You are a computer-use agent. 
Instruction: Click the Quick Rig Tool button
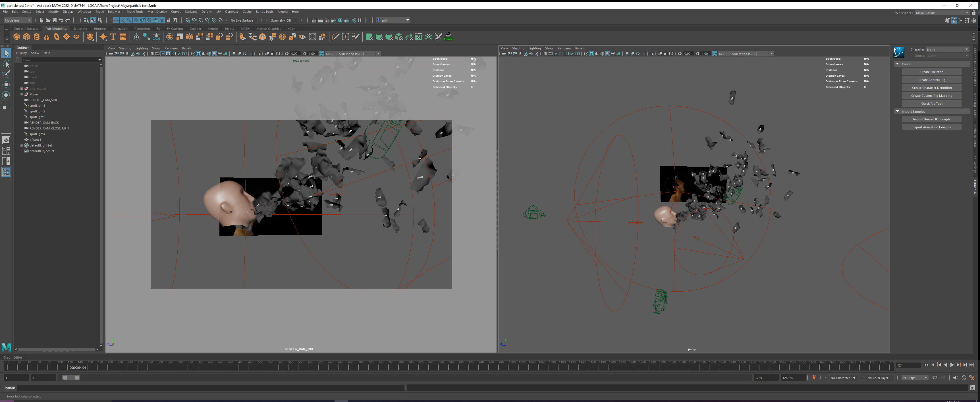click(x=931, y=104)
